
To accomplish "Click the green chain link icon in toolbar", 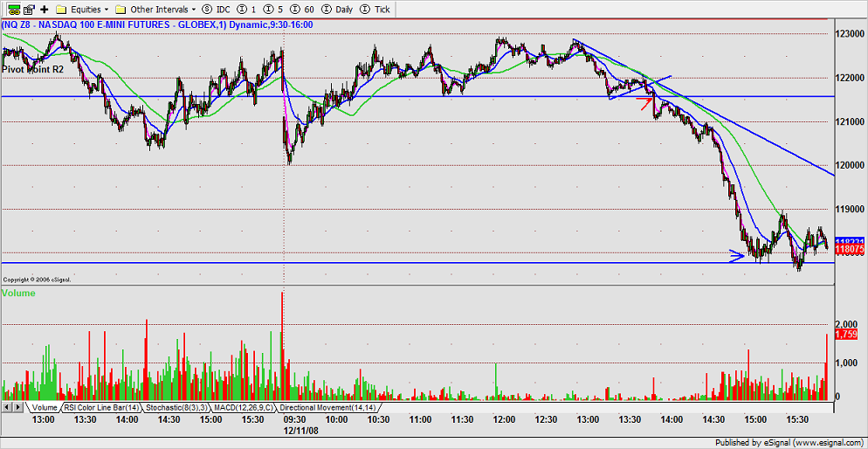I will click(x=15, y=10).
